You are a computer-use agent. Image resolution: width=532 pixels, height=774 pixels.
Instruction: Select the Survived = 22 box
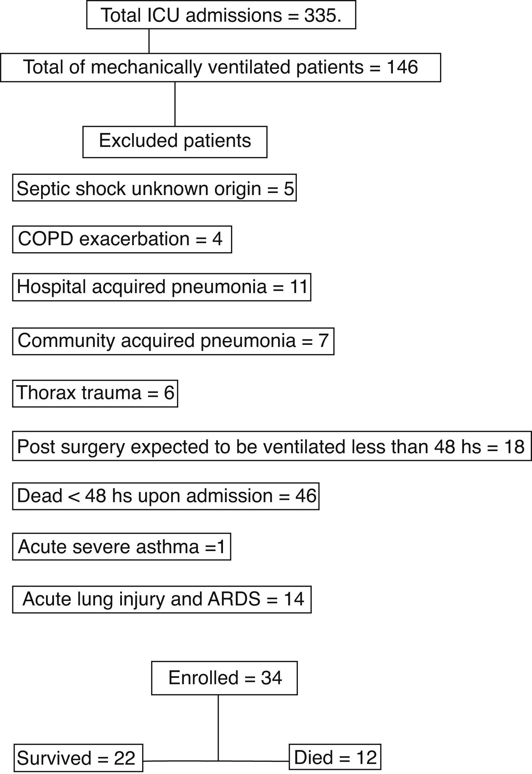point(78,758)
